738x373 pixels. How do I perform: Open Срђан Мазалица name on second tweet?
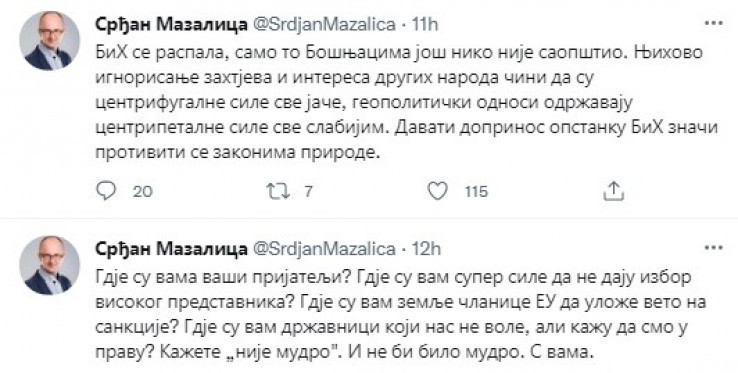pos(171,249)
